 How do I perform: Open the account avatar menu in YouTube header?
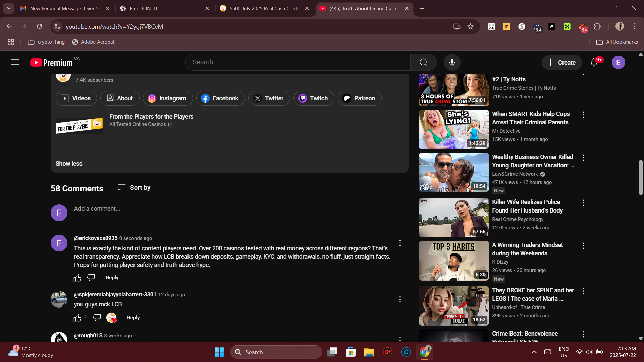click(x=618, y=62)
